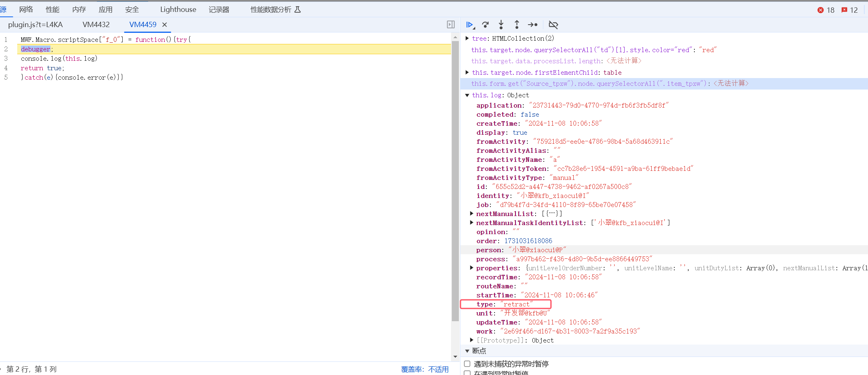Click the 覆盖率: 不适用 coverage link
This screenshot has height=375, width=868.
click(x=424, y=369)
